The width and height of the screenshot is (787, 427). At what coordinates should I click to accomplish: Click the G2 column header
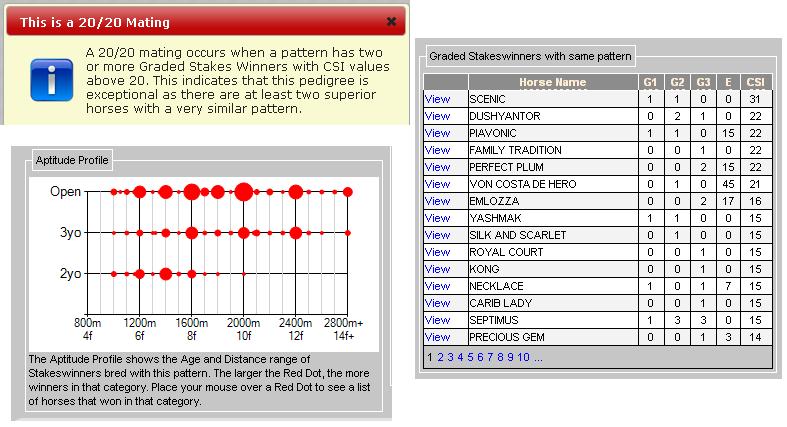[677, 82]
